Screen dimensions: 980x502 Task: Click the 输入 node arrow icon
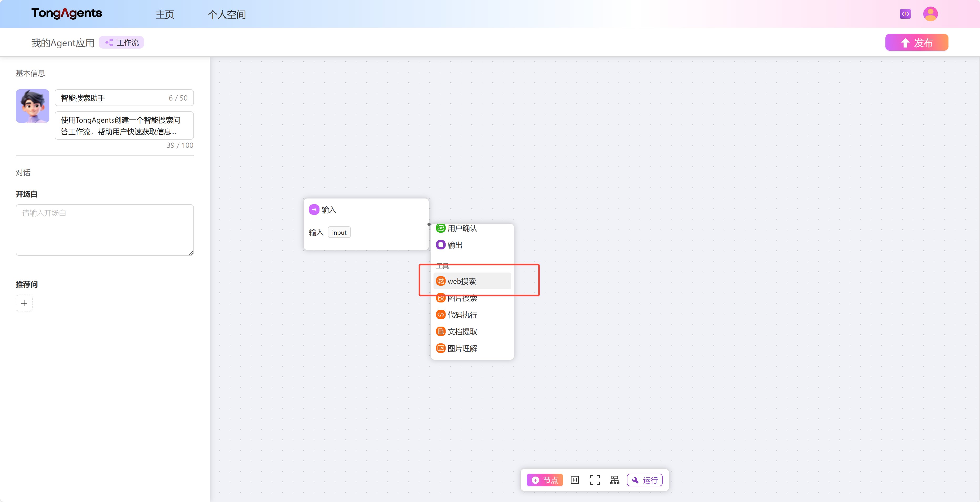click(x=314, y=210)
